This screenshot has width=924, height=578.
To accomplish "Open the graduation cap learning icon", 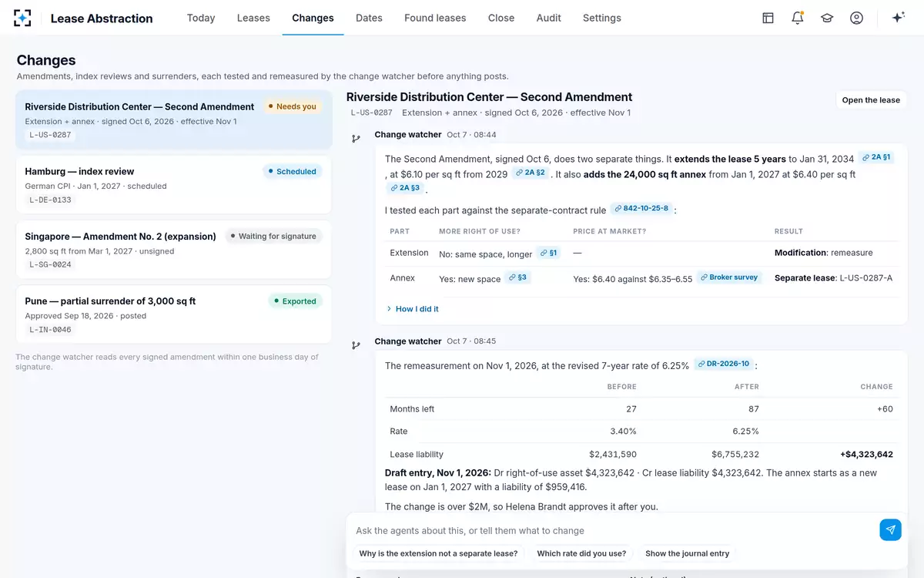I will [827, 18].
